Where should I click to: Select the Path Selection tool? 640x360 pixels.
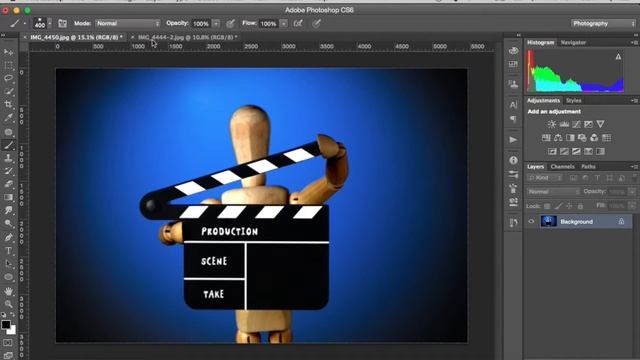tap(8, 264)
